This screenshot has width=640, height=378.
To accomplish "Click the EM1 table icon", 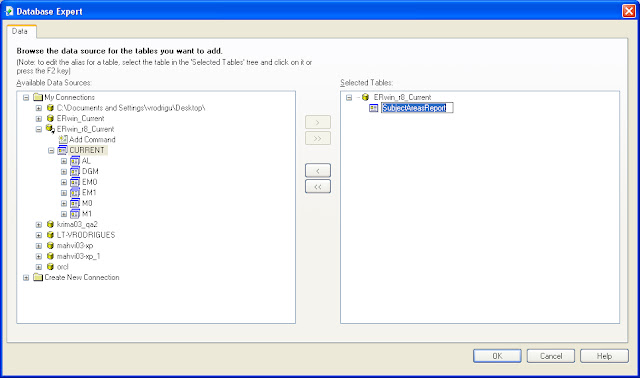I will [75, 193].
